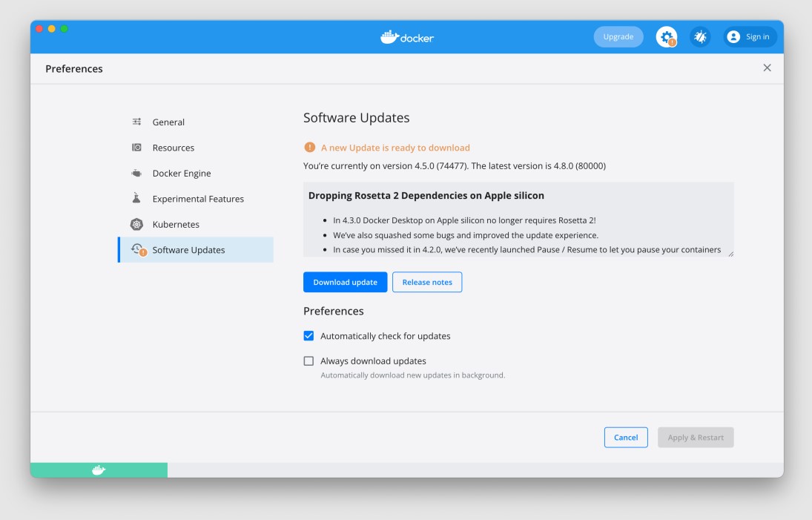
Task: Click the Cancel button
Action: click(x=626, y=438)
